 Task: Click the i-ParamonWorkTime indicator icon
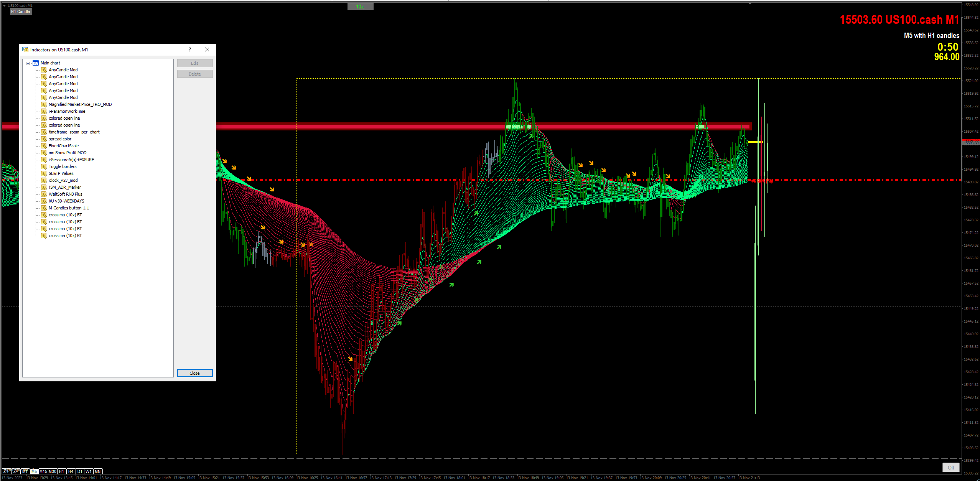pos(44,111)
